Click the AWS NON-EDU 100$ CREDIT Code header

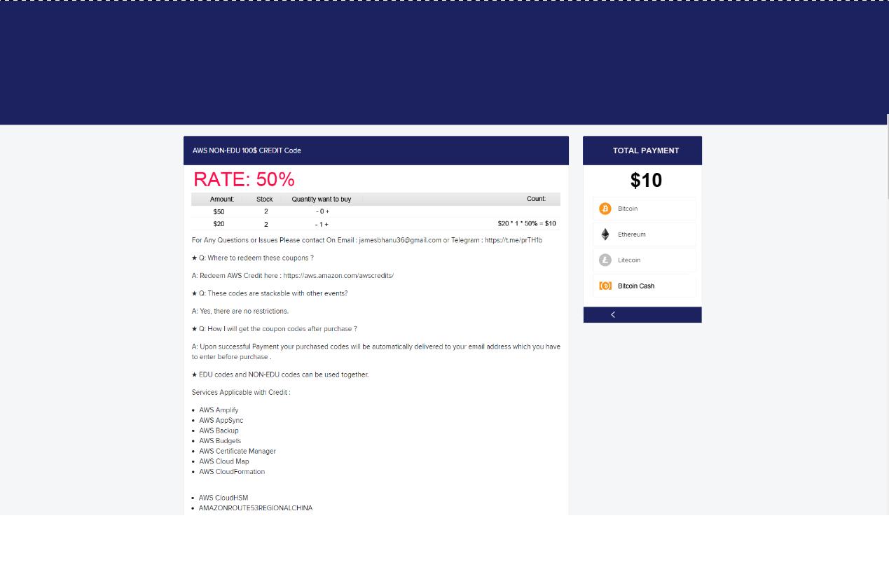point(247,150)
